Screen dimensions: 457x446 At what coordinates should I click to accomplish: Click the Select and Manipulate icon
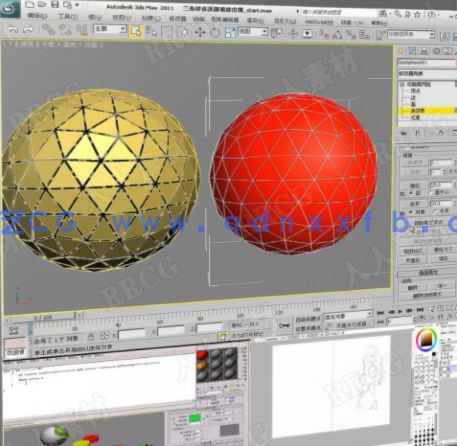click(293, 34)
